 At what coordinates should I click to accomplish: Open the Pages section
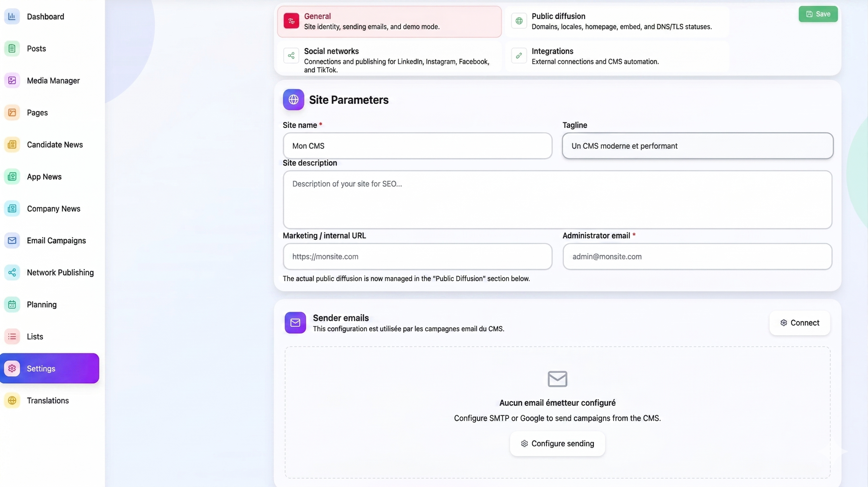[37, 112]
